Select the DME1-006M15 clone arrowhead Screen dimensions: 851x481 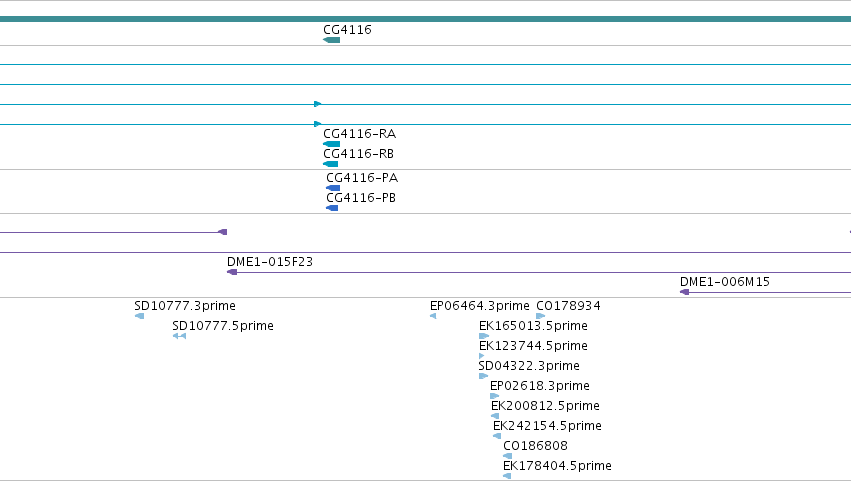tap(684, 292)
